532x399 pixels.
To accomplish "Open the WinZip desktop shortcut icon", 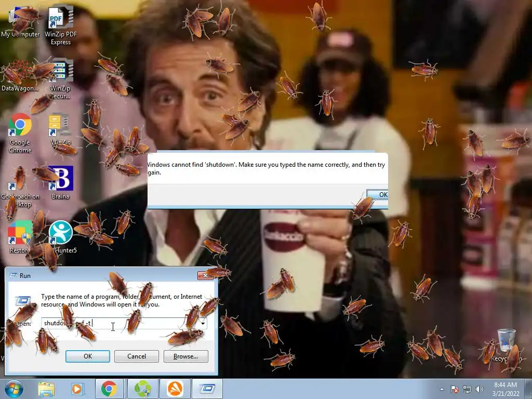I will point(60,130).
